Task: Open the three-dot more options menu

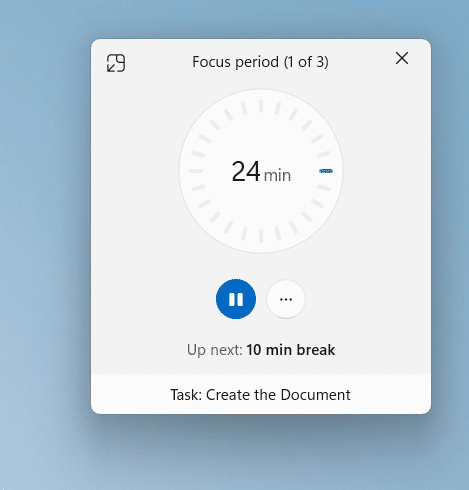Action: [286, 299]
